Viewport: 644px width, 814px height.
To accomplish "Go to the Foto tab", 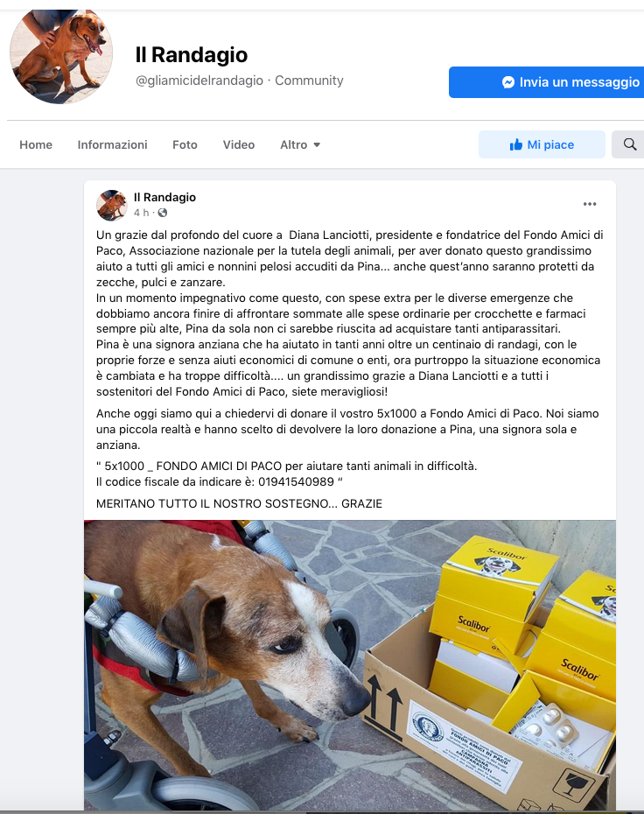I will coord(185,144).
